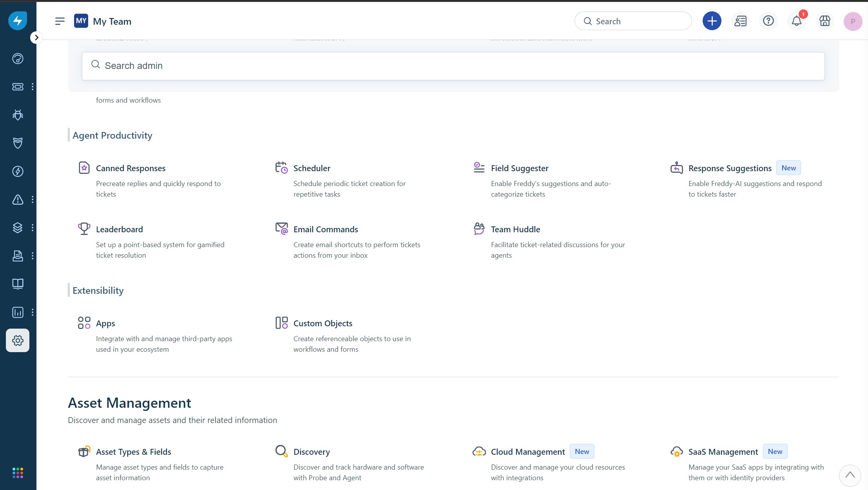Open the Problems bug icon in sidebar
Screen dimensions: 868x490
[x=18, y=115]
